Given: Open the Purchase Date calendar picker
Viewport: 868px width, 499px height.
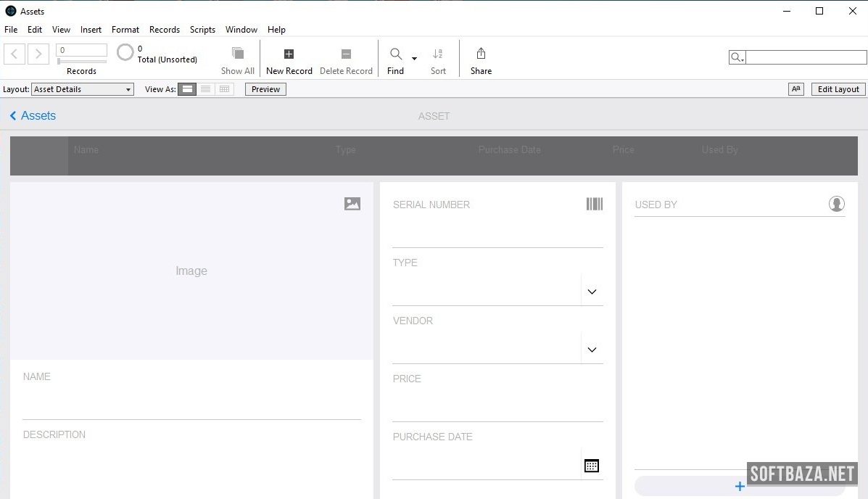Looking at the screenshot, I should (x=592, y=466).
